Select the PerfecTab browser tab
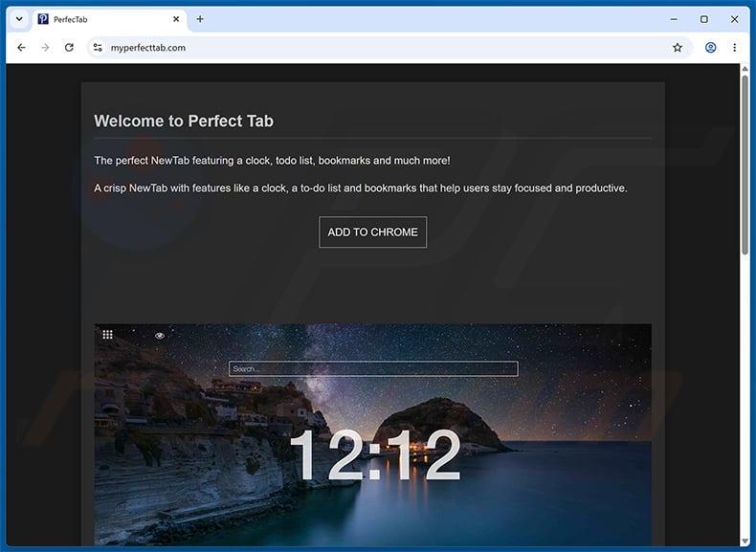The height and width of the screenshot is (552, 756). click(109, 19)
